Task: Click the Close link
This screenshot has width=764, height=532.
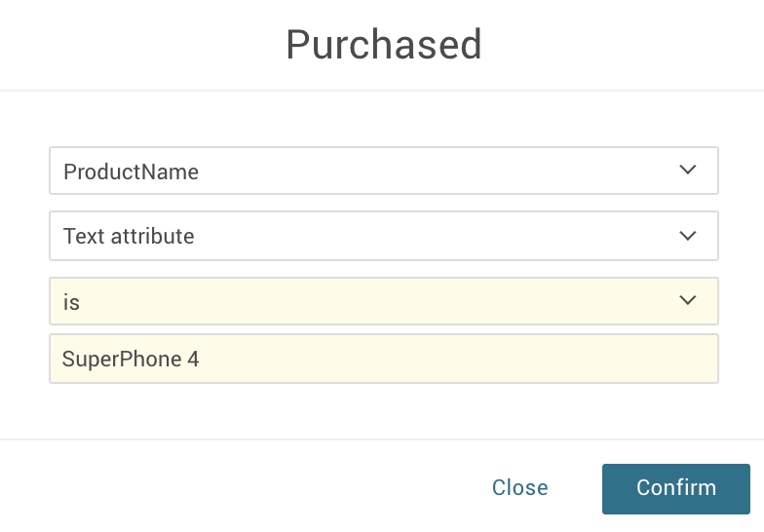Action: [x=519, y=488]
